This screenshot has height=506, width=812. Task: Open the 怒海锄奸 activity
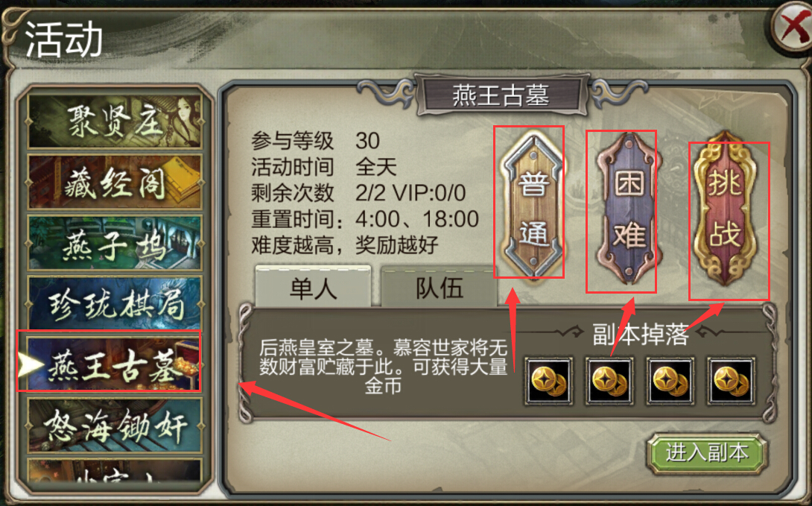[115, 425]
